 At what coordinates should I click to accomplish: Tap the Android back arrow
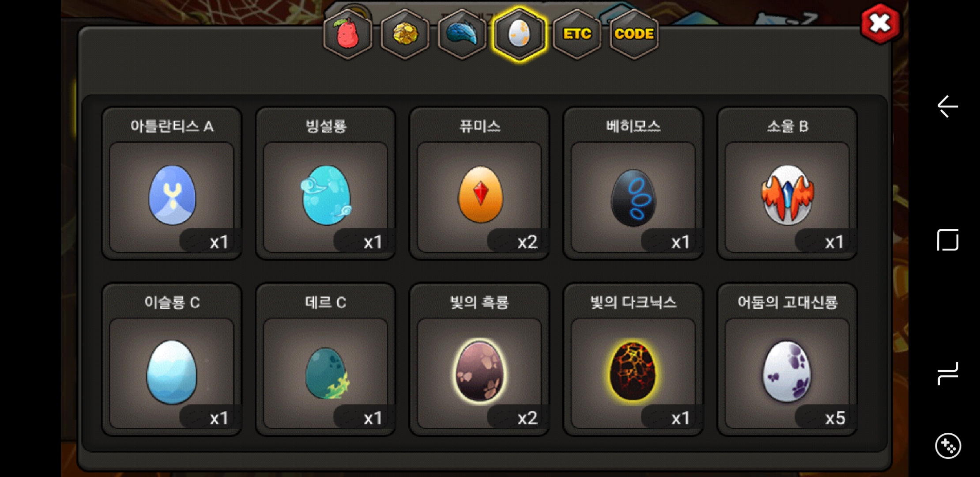click(947, 106)
